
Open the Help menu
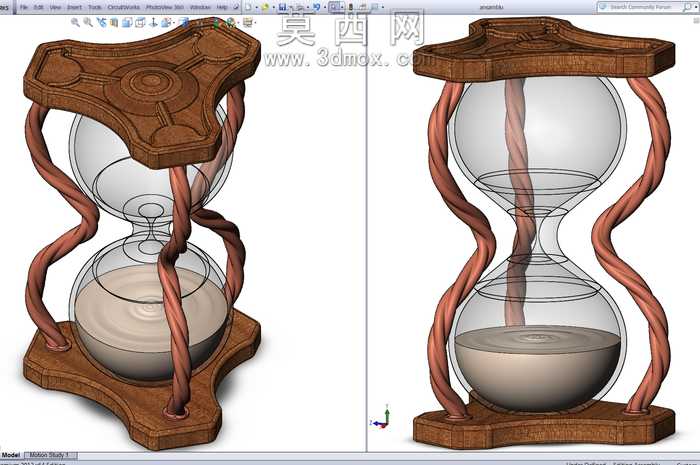click(x=222, y=7)
